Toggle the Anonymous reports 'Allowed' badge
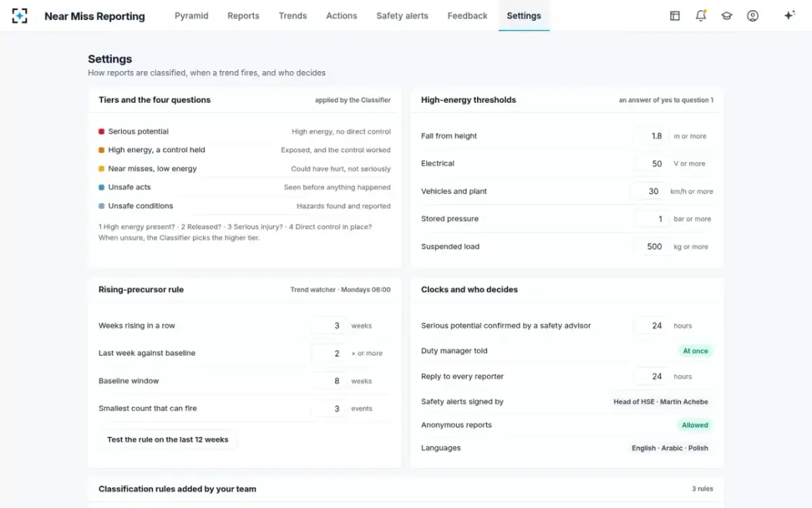Screen dimensions: 812x508 (695, 425)
